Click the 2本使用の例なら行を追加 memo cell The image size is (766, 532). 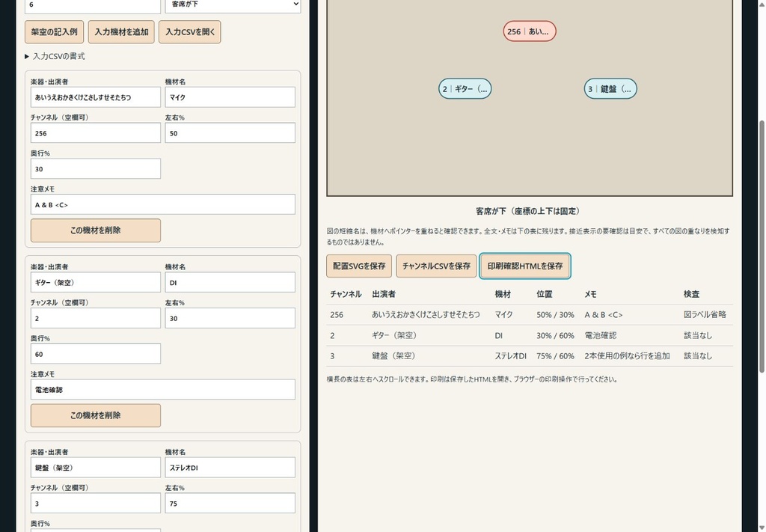[x=628, y=355]
